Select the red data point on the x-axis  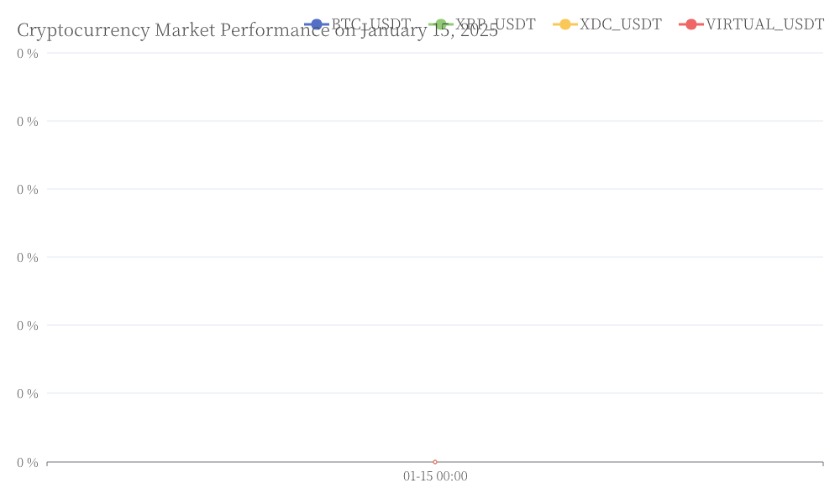tap(435, 462)
